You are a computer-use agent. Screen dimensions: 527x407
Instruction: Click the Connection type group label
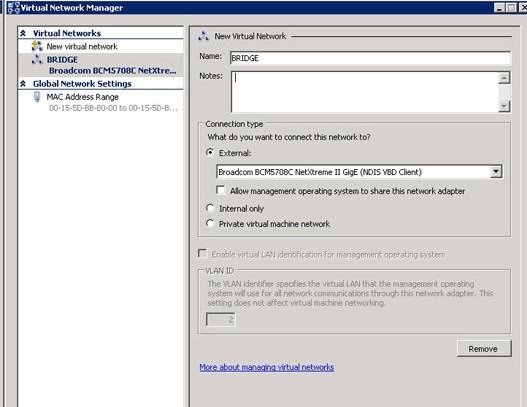coord(234,124)
